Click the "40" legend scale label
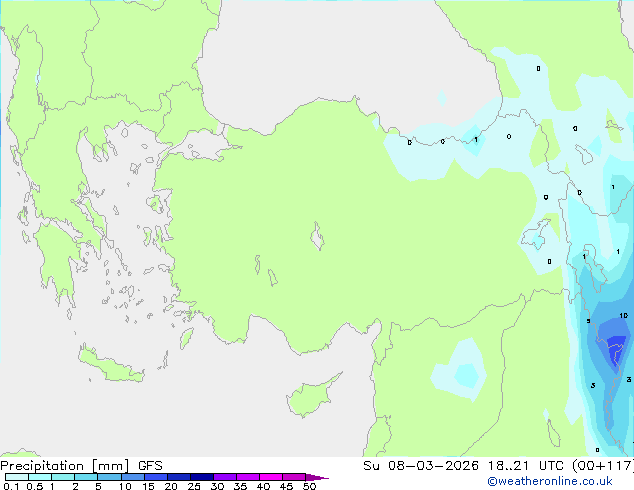The height and width of the screenshot is (490, 634). pyautogui.click(x=263, y=486)
